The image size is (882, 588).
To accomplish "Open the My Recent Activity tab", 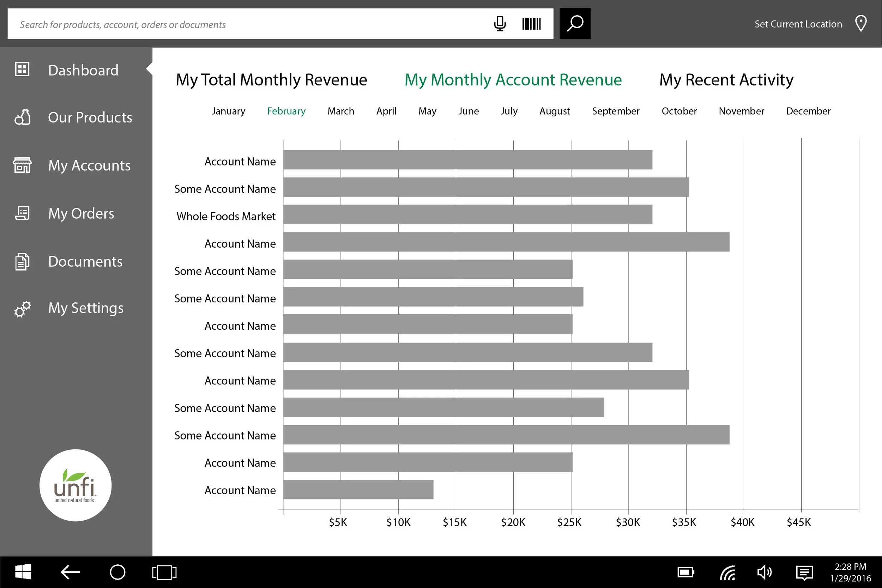I will [726, 79].
